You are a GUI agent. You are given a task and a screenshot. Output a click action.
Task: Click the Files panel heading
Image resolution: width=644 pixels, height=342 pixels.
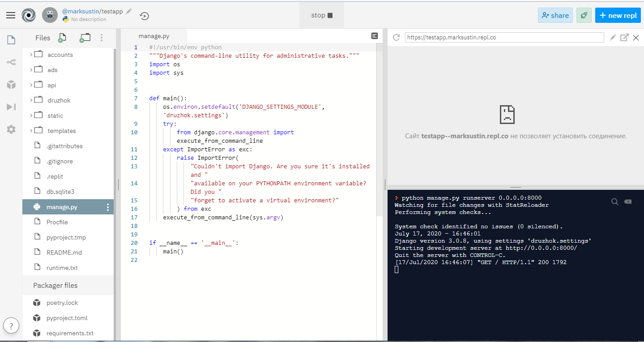43,38
